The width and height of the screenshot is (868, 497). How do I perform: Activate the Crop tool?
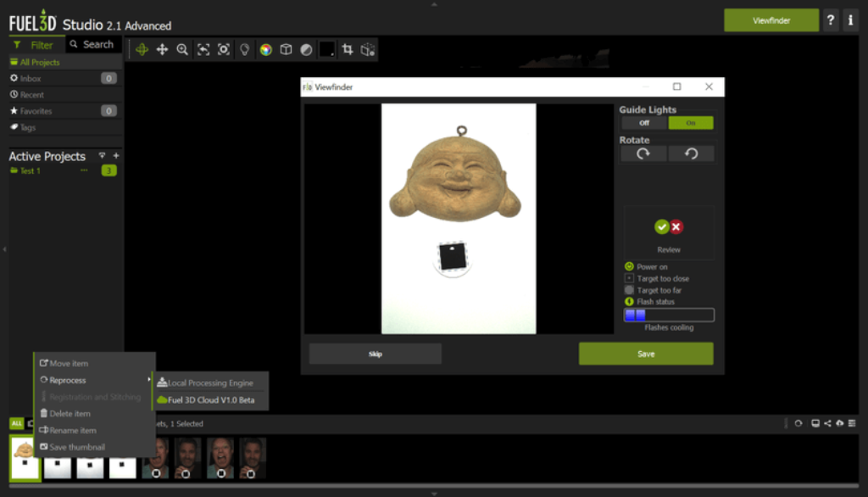348,50
